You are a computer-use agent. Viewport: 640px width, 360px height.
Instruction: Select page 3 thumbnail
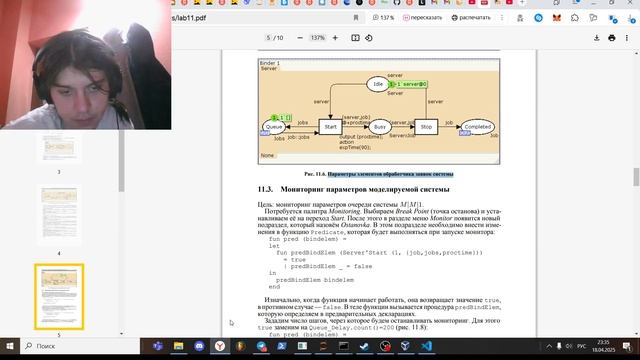(59, 147)
